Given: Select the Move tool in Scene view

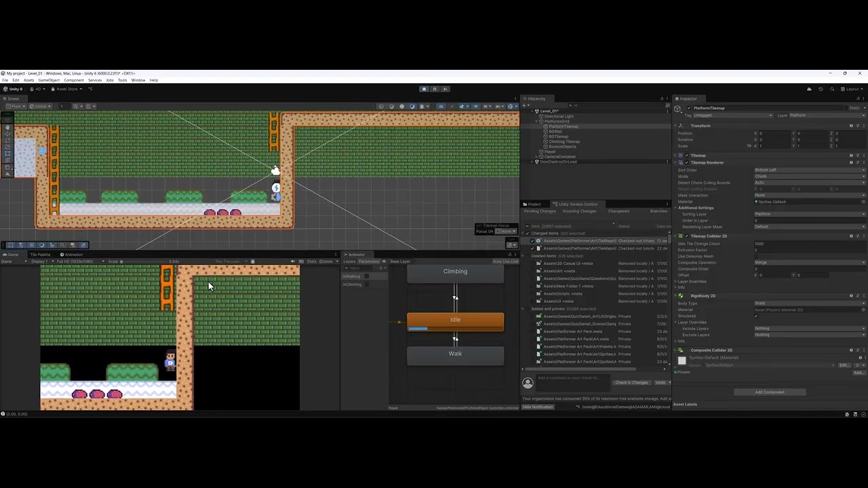Looking at the screenshot, I should [x=7, y=134].
